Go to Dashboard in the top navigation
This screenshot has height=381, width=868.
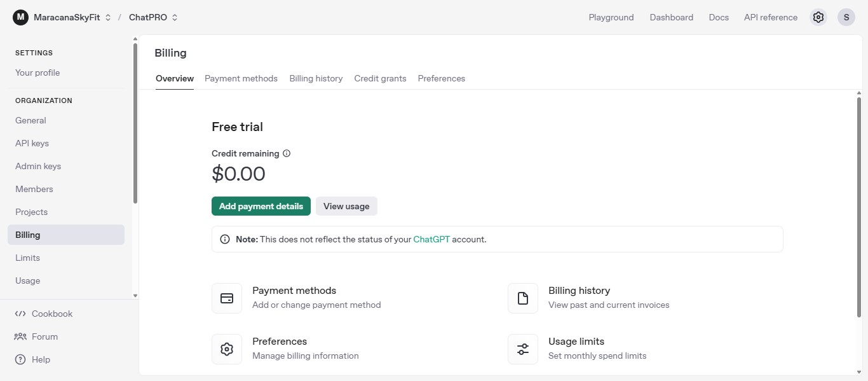click(x=671, y=17)
